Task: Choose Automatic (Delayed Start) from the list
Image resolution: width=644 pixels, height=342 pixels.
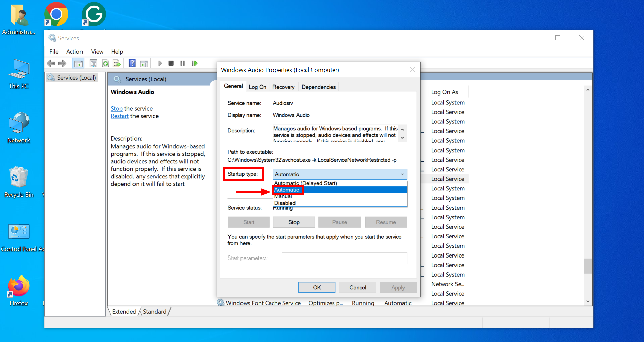Action: (340, 183)
